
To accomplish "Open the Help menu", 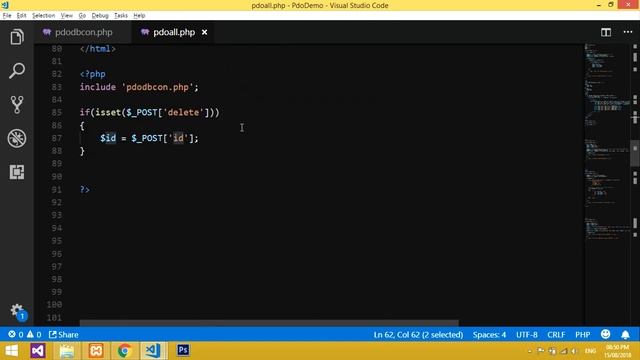I will click(139, 16).
